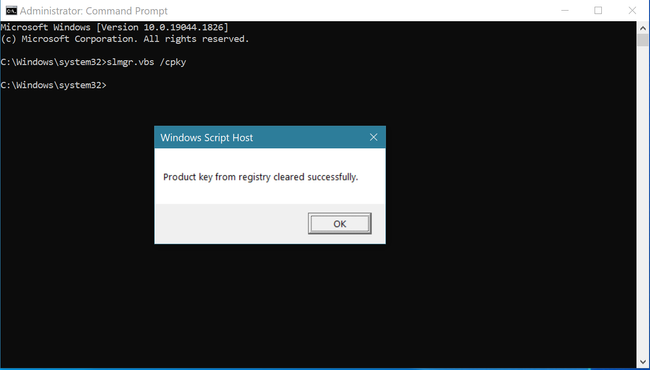This screenshot has width=650, height=370.
Task: Maximize the Command Prompt window
Action: pos(598,10)
